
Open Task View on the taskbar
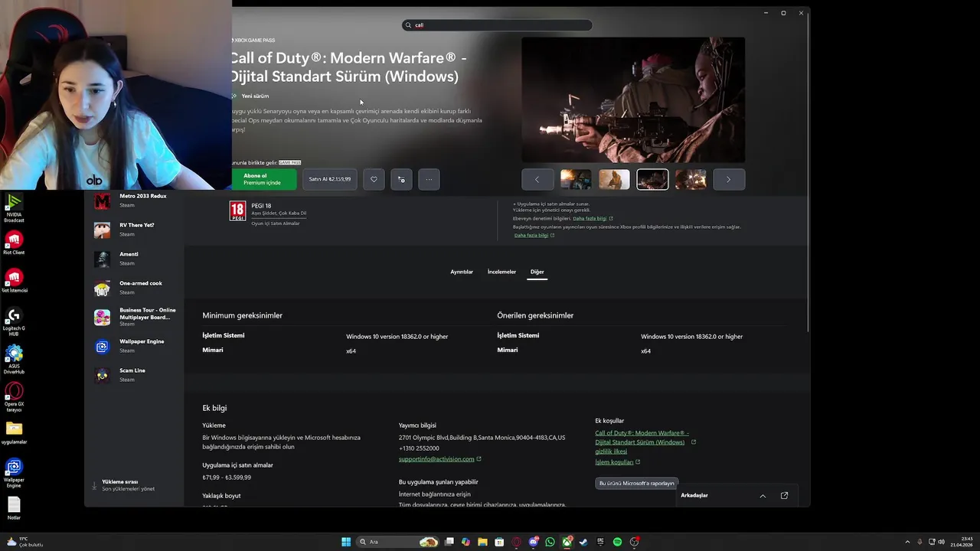[449, 542]
